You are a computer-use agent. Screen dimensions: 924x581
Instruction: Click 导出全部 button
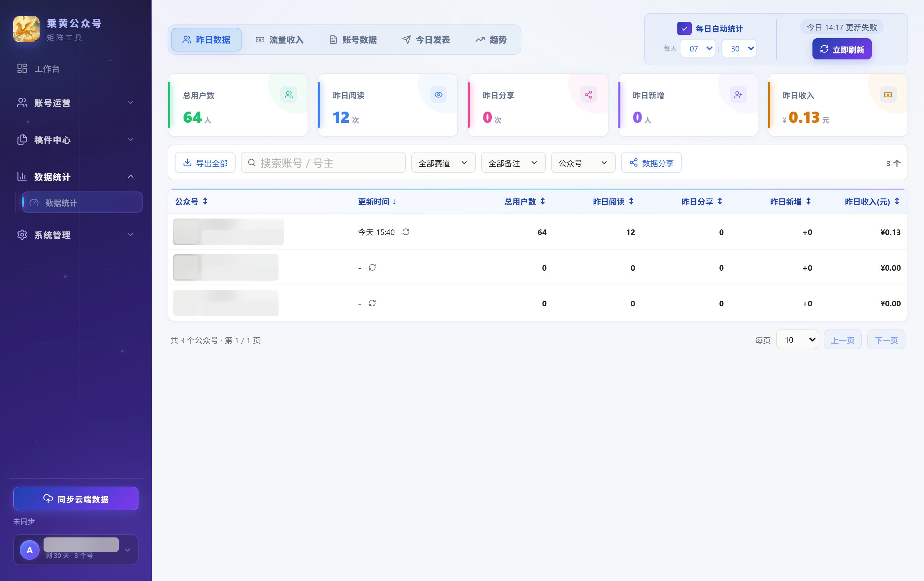coord(205,163)
